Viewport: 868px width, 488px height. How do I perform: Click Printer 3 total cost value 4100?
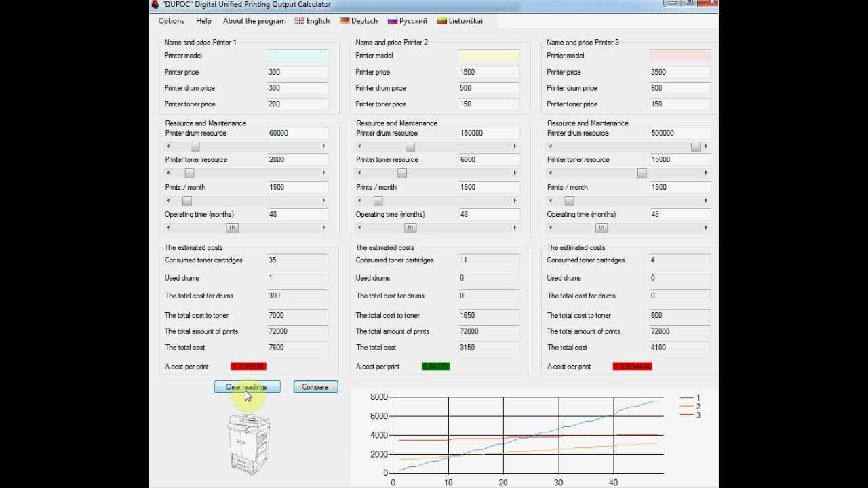tap(680, 348)
